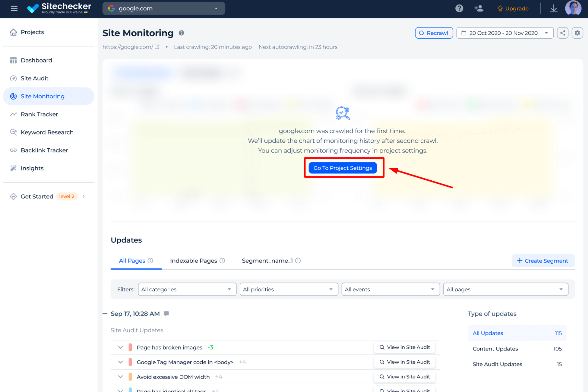
Task: Open the hamburger menu
Action: (14, 9)
